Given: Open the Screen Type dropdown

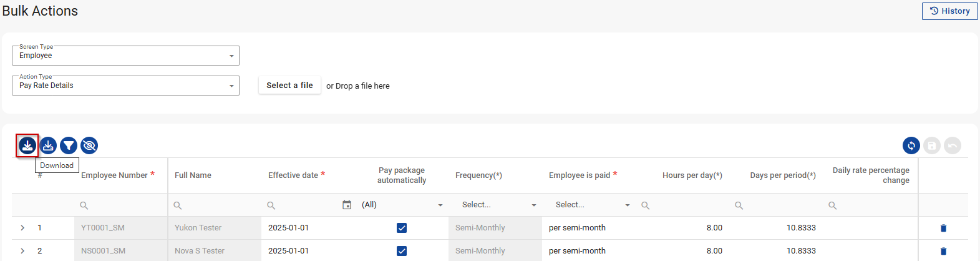Looking at the screenshot, I should (x=125, y=56).
